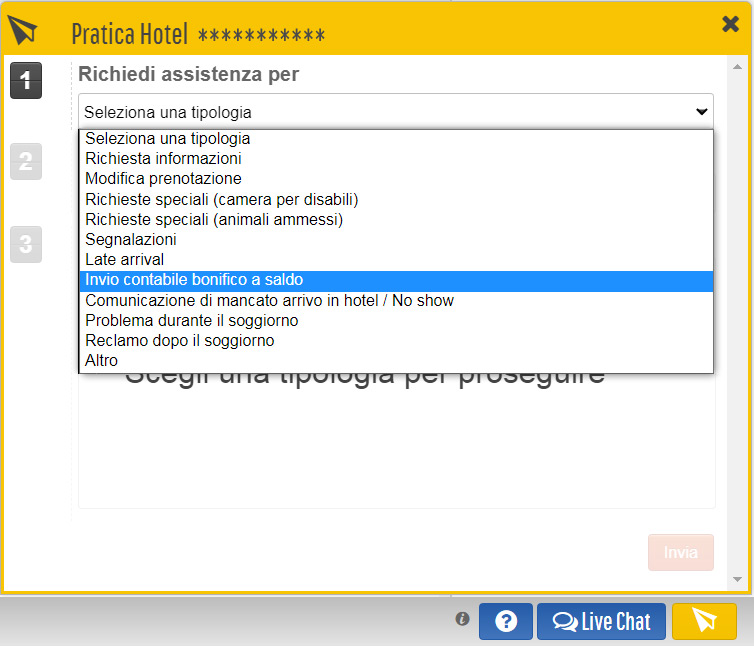
Task: Pick 'Richieste speciali (animali ammessi)' option
Action: pyautogui.click(x=214, y=219)
